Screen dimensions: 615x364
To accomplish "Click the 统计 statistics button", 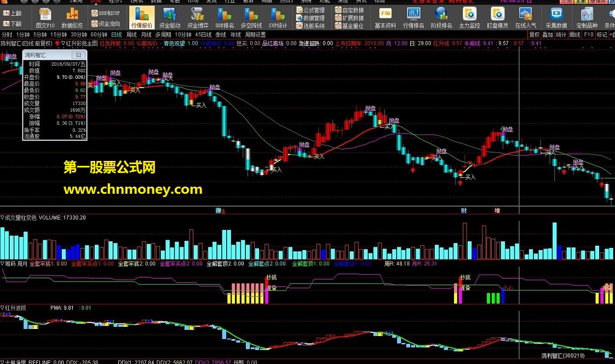I will coord(561,35).
